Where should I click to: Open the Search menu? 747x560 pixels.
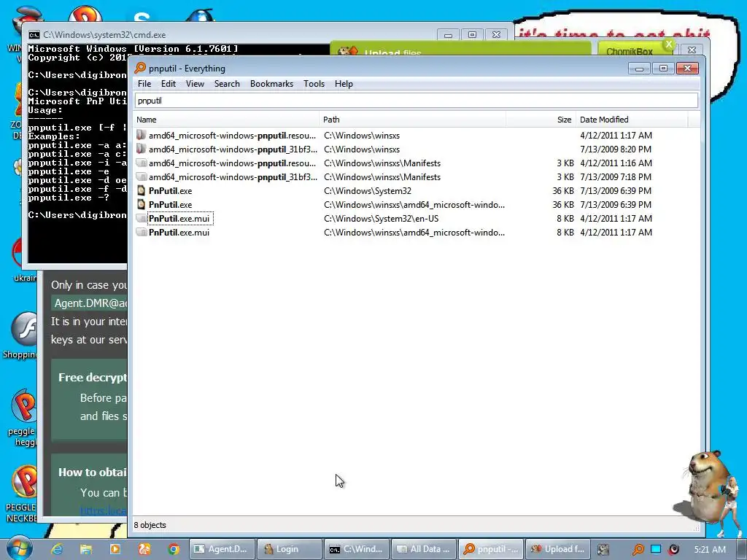(x=227, y=84)
